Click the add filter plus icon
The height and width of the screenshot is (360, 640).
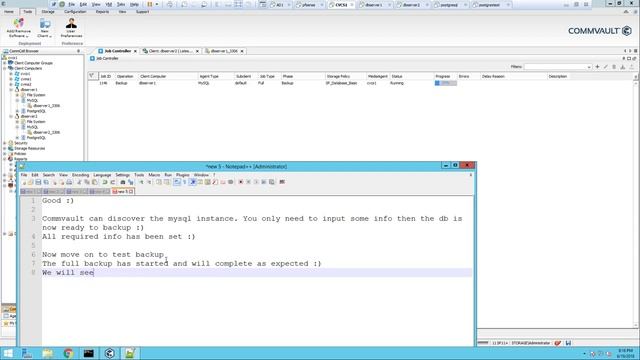coord(597,67)
